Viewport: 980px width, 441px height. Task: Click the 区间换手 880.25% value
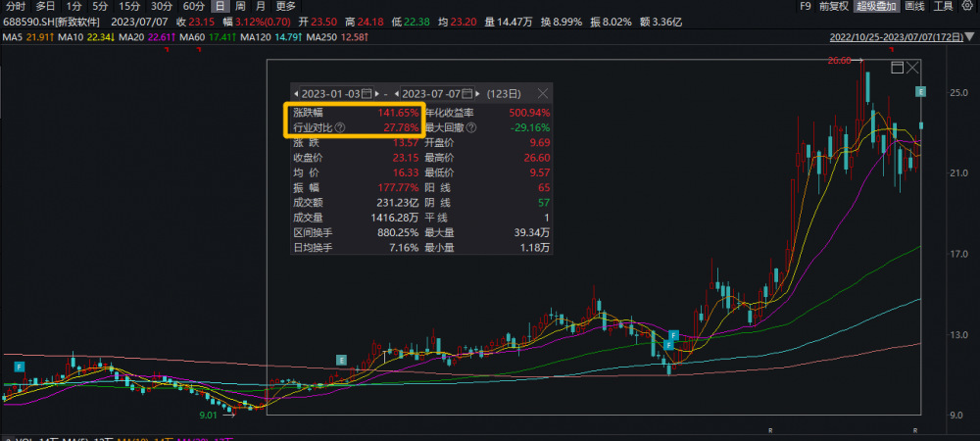point(398,232)
